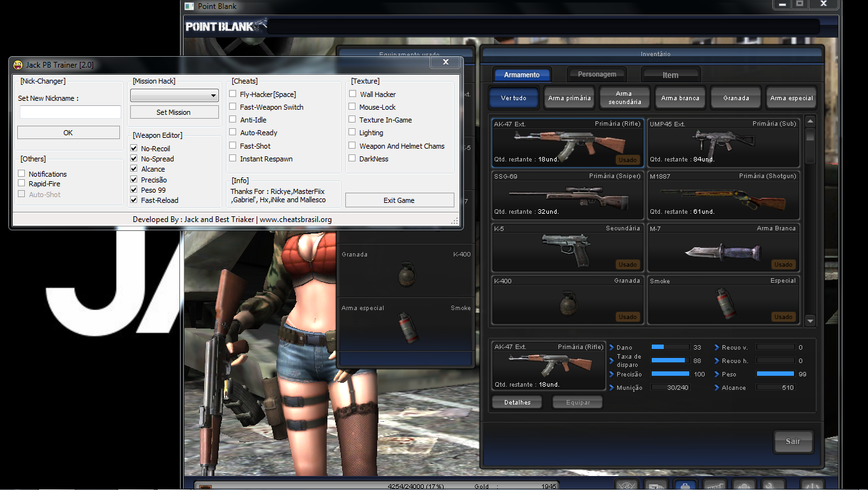Check the DarkNess option

click(x=352, y=158)
